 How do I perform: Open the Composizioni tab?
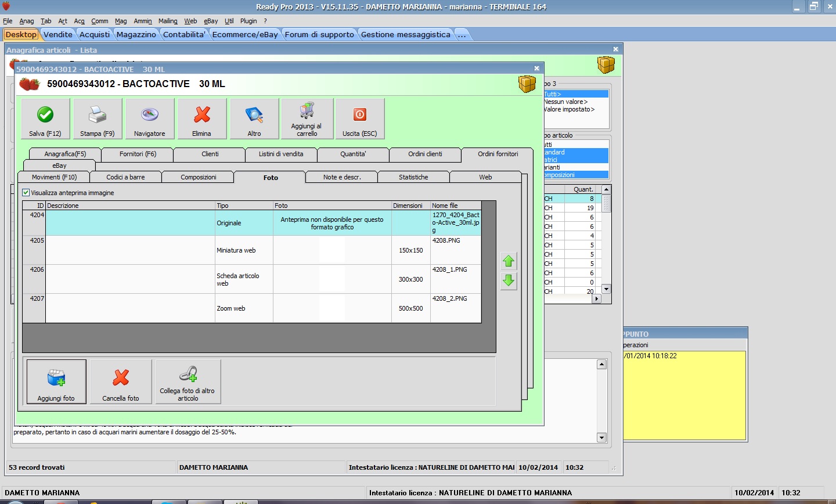point(198,177)
